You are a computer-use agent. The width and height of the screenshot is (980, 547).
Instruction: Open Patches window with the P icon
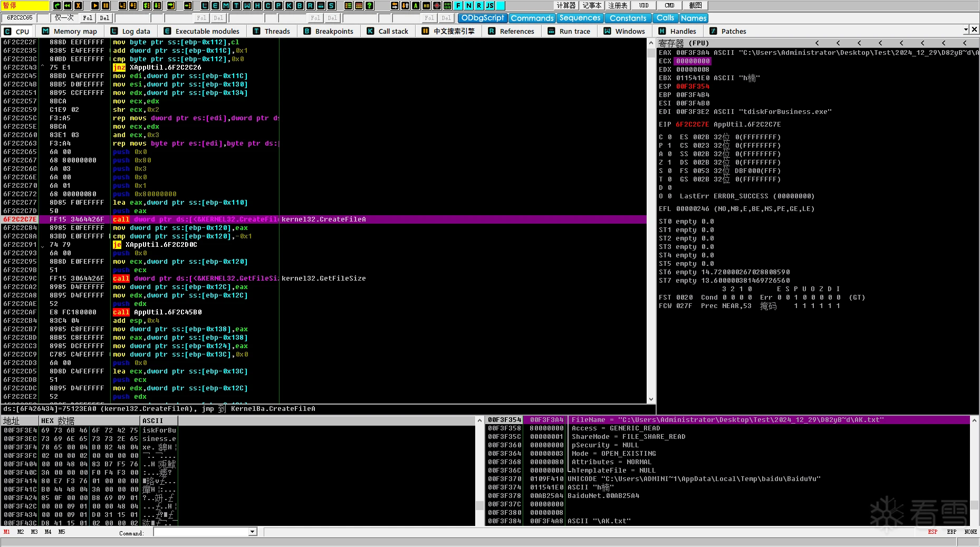[x=278, y=5]
